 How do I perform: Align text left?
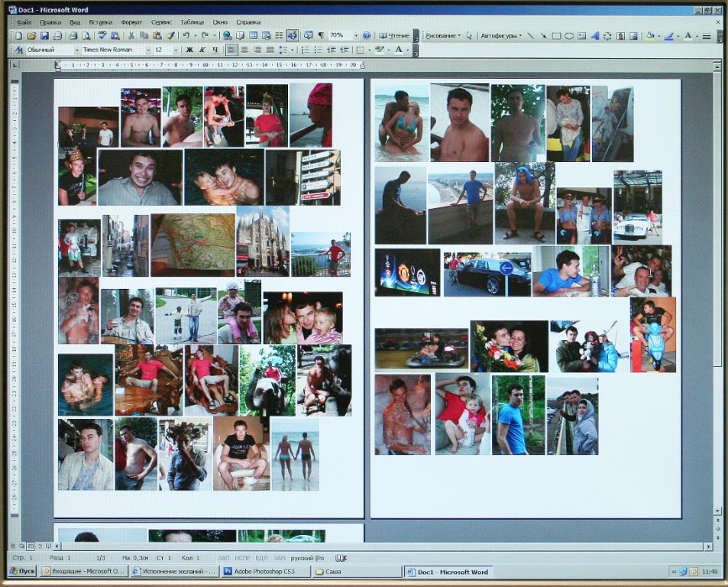click(x=231, y=50)
